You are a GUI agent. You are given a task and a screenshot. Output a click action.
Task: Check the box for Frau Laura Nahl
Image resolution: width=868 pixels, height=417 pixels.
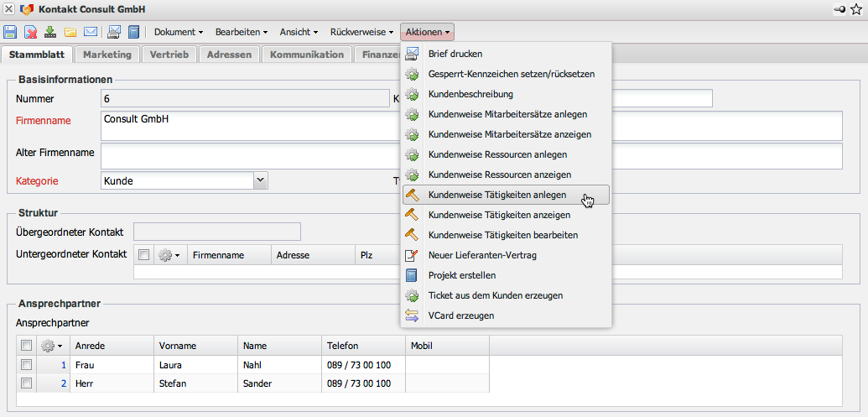pos(27,365)
